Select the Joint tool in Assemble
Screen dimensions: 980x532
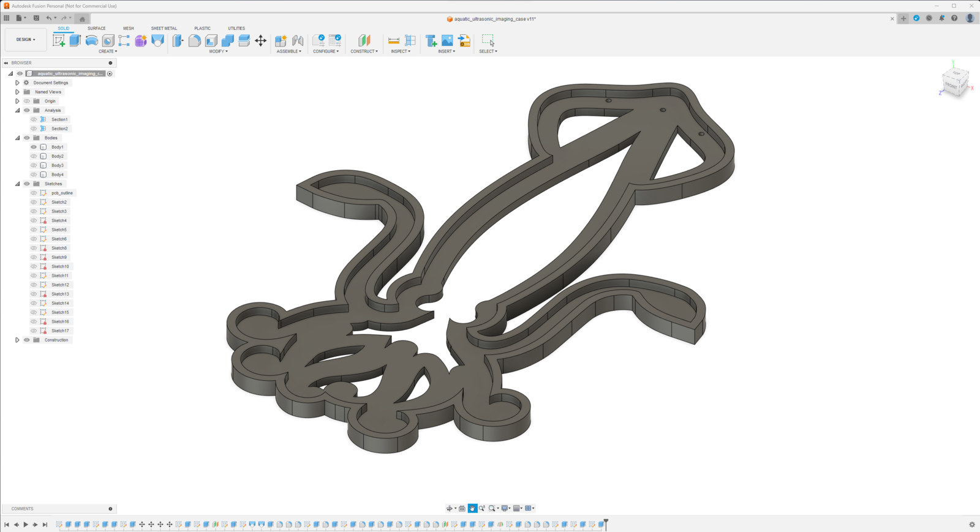[x=298, y=40]
